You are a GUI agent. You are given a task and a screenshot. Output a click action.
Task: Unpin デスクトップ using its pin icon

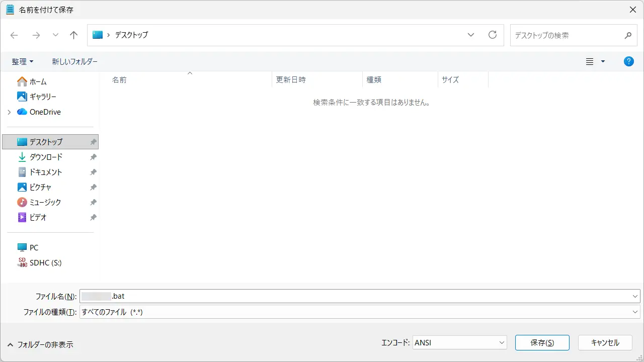93,142
